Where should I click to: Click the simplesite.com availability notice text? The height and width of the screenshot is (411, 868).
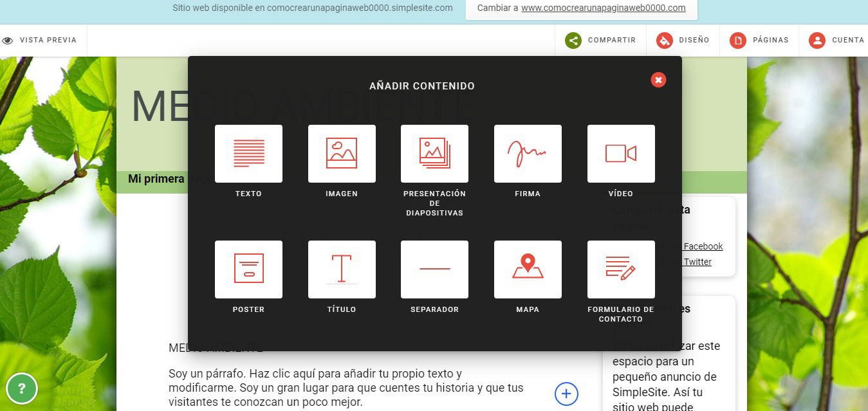[x=313, y=8]
